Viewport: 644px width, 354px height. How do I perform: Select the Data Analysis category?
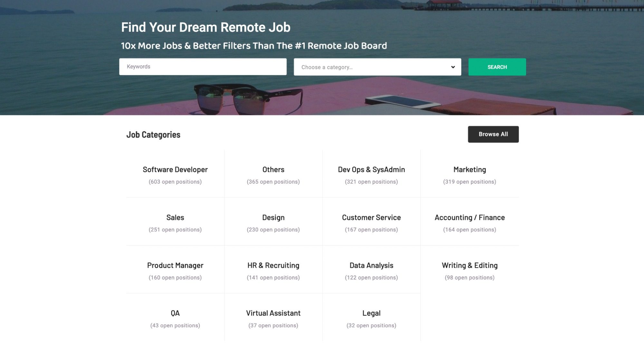coord(371,265)
